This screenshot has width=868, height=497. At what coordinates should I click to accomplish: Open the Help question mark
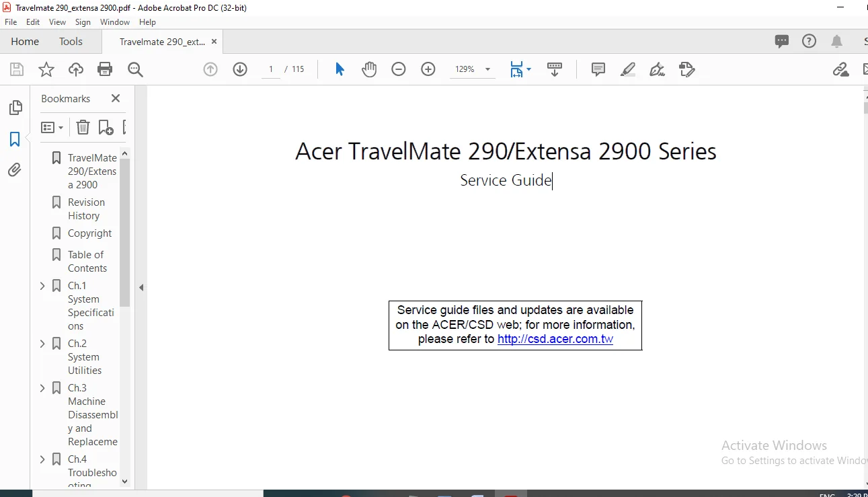810,41
